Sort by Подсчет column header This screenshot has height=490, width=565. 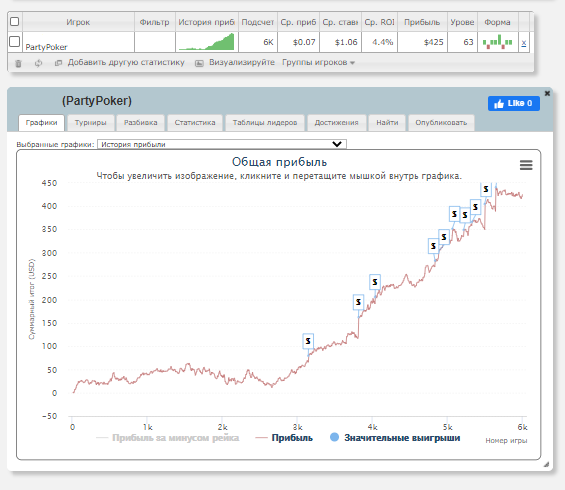[258, 22]
